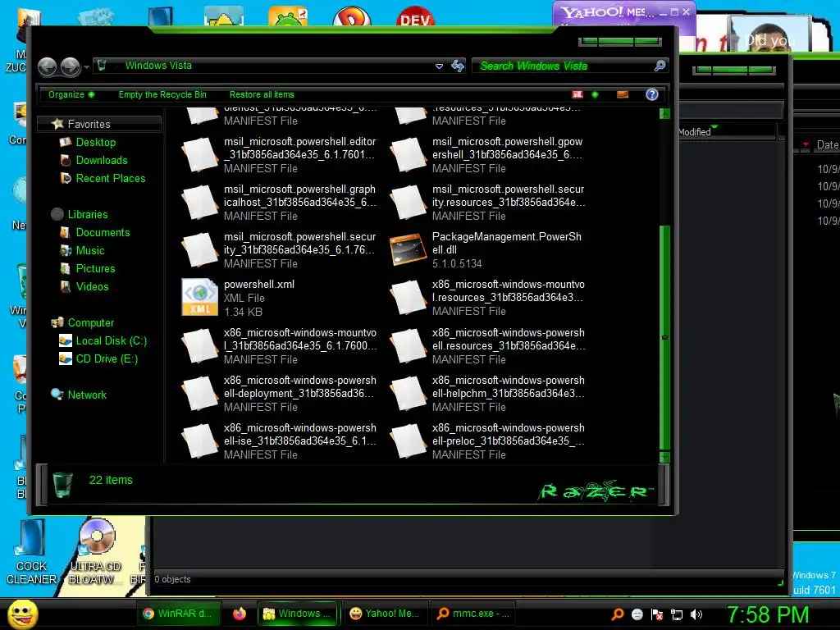
Task: Open Local Disk (C:)
Action: pyautogui.click(x=111, y=340)
